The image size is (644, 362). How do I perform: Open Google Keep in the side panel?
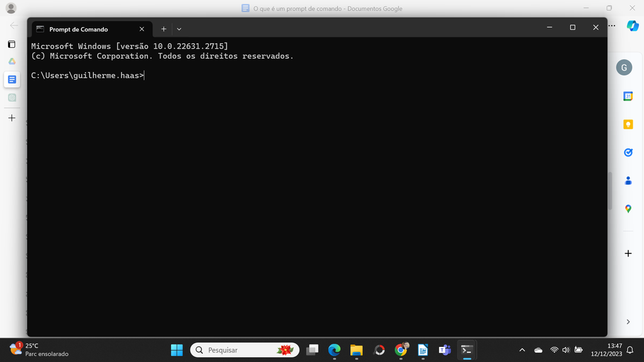pos(628,124)
